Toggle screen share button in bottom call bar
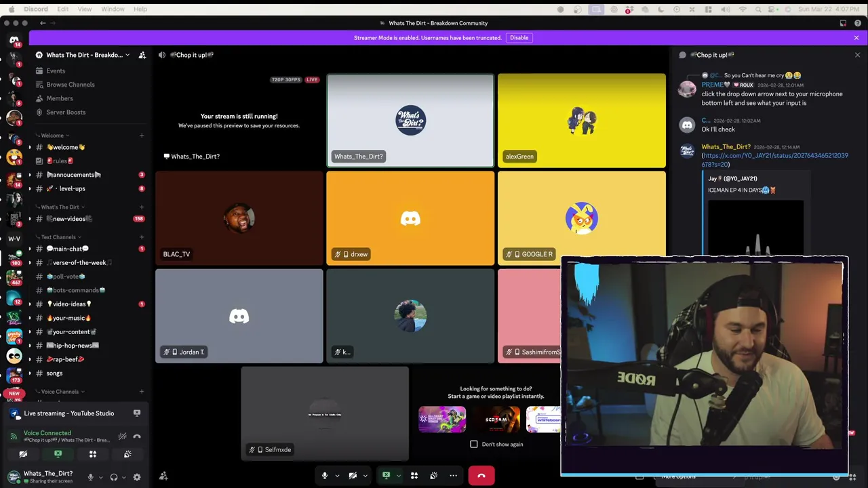This screenshot has width=868, height=488. 386,476
